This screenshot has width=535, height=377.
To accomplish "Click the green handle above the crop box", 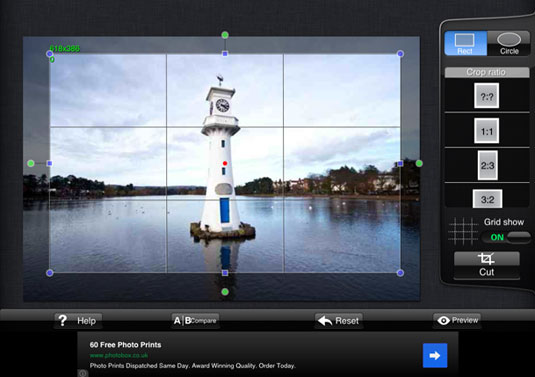I will [x=225, y=35].
